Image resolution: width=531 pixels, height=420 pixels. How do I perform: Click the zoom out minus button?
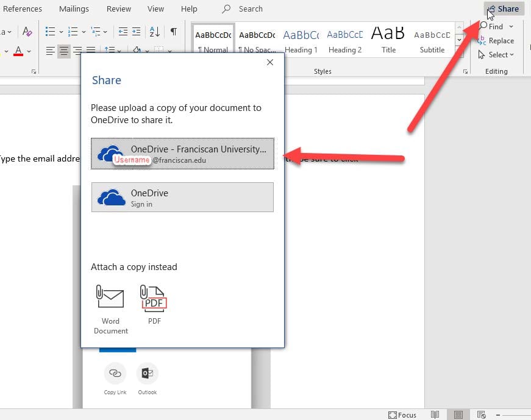pos(498,415)
